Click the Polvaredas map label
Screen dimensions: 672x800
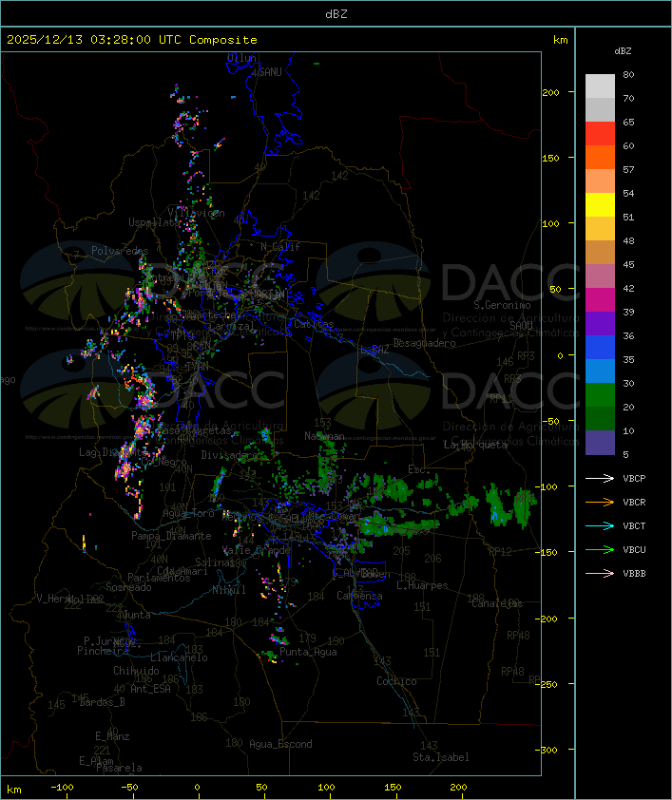pos(120,251)
